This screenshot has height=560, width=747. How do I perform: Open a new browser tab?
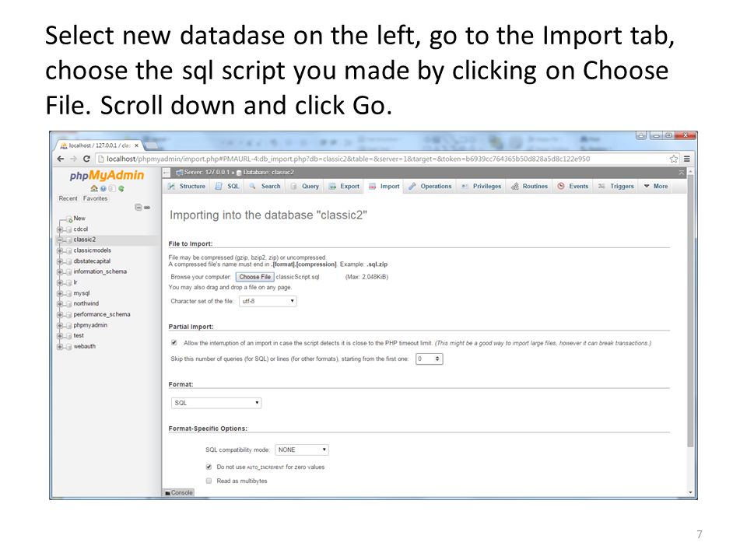[151, 145]
